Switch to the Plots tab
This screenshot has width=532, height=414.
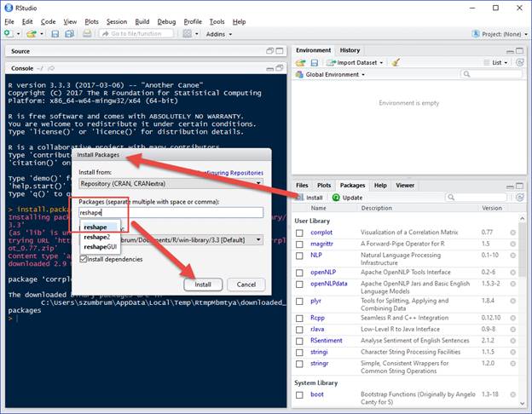pos(324,185)
